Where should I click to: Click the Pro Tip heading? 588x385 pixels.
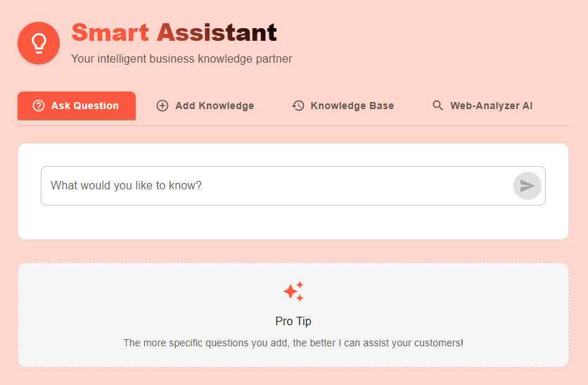pyautogui.click(x=293, y=321)
